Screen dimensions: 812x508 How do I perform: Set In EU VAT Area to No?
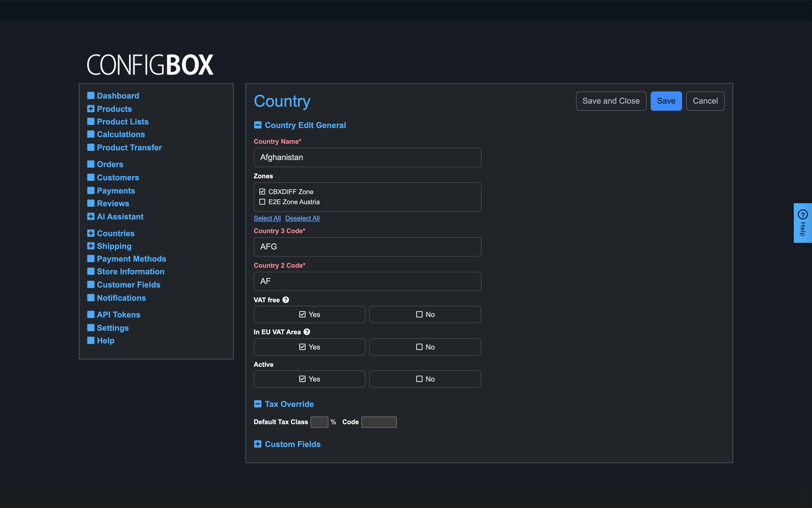coord(425,347)
